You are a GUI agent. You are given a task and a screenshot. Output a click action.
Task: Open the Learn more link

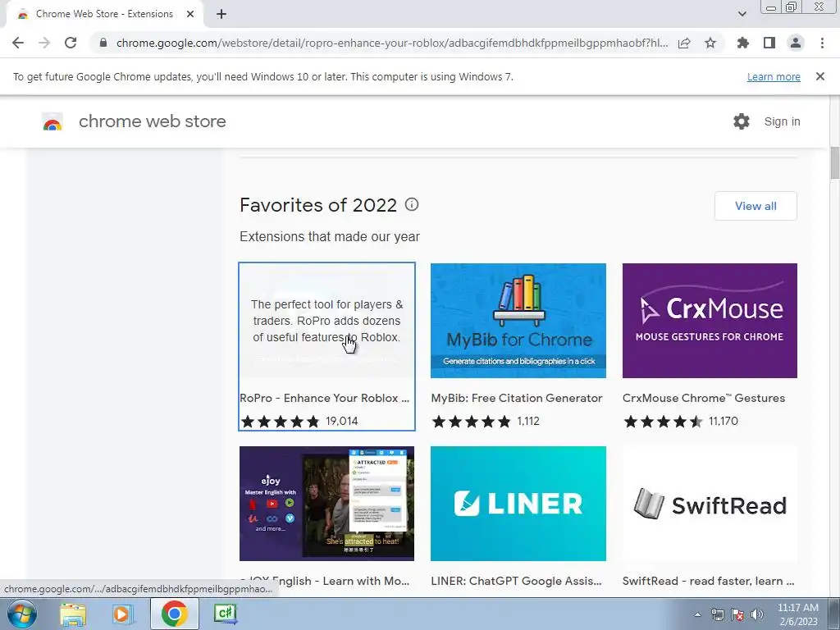click(x=774, y=77)
